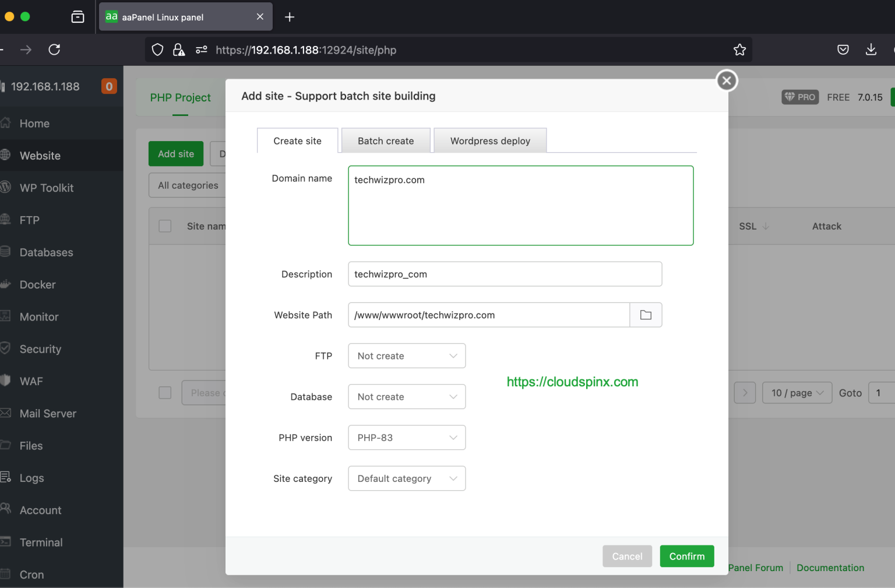Open the Terminal icon in sidebar
The height and width of the screenshot is (588, 895).
[6, 542]
